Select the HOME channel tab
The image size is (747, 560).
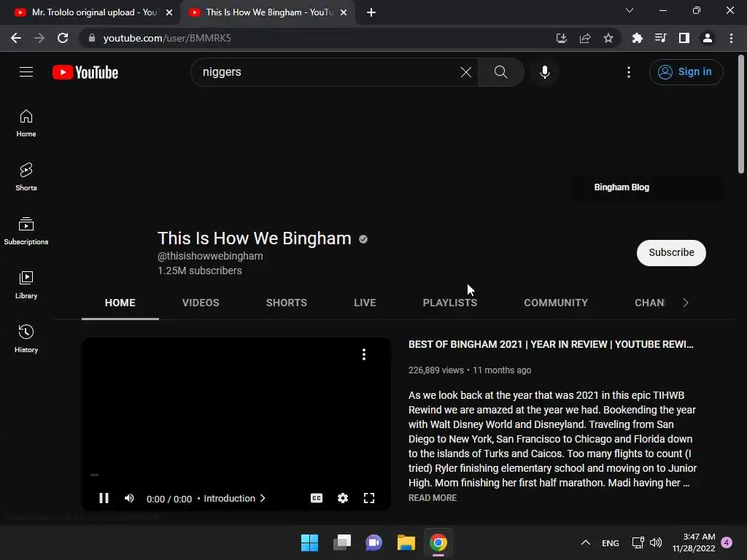(120, 303)
